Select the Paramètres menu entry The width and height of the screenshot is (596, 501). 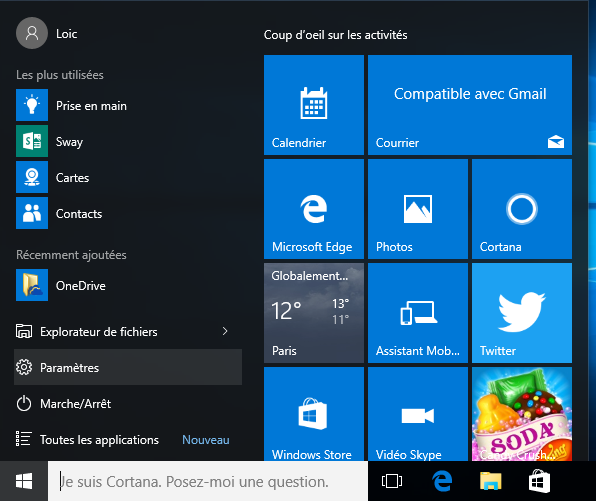(128, 367)
